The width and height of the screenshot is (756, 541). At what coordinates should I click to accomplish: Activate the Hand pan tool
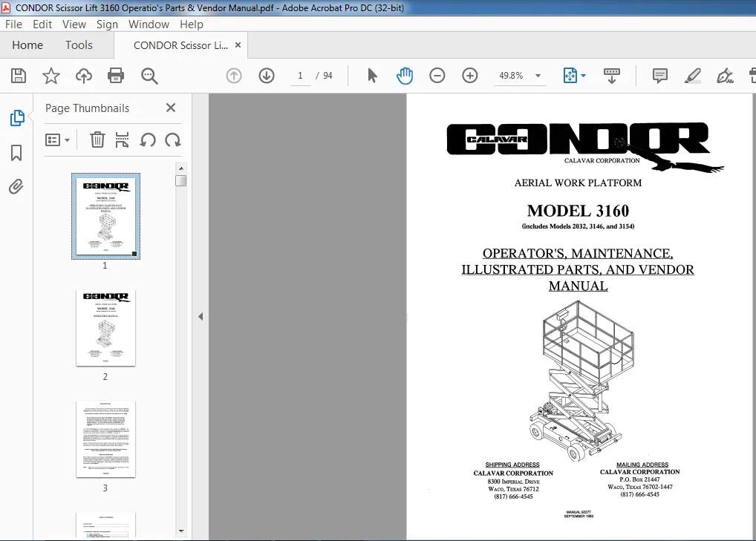pos(405,76)
